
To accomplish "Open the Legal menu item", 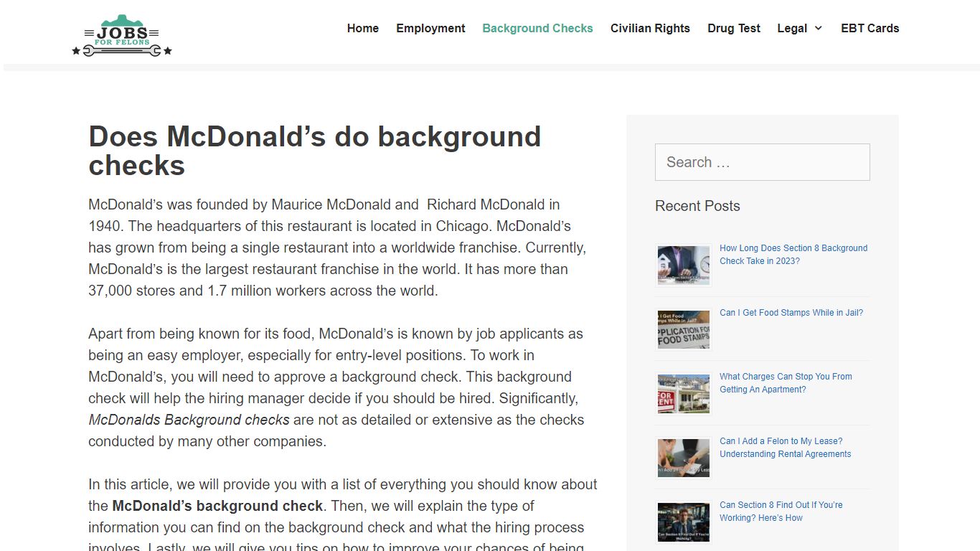I will [x=792, y=28].
